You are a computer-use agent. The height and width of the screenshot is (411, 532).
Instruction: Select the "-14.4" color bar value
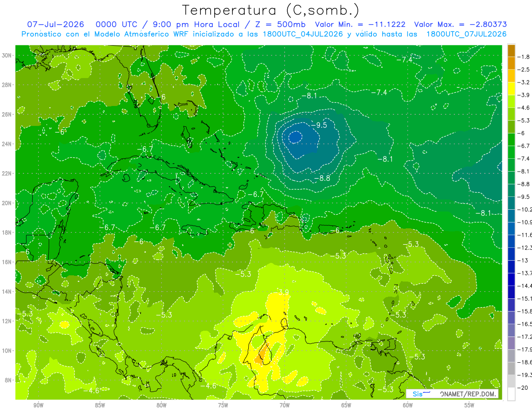525,286
